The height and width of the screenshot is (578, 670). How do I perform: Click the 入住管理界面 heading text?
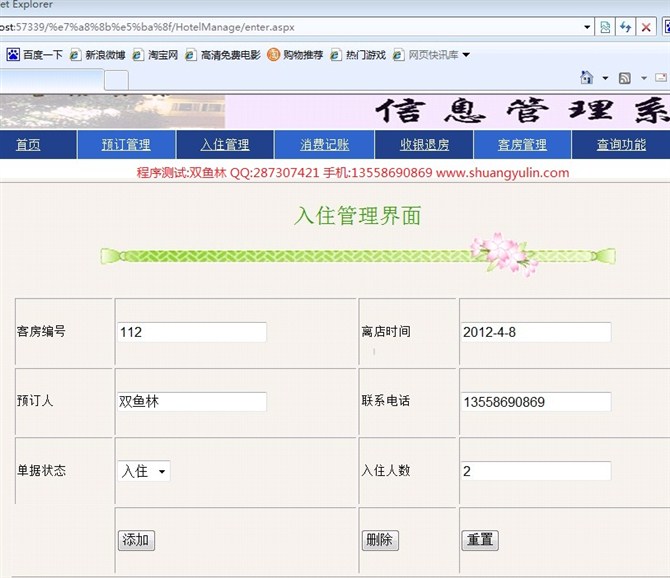(358, 215)
